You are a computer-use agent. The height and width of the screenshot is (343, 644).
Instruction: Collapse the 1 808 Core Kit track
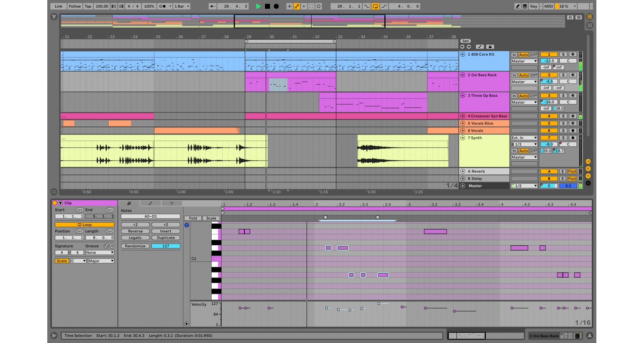pyautogui.click(x=463, y=54)
